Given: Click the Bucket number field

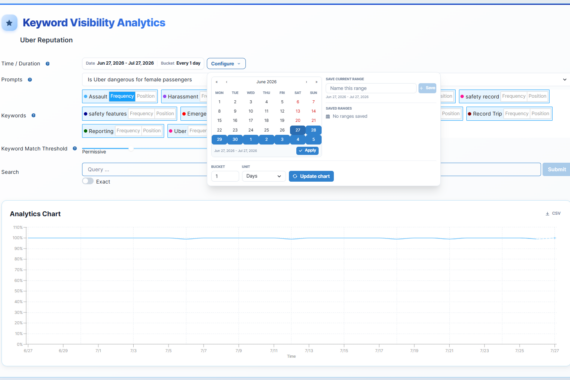Looking at the screenshot, I should 225,176.
